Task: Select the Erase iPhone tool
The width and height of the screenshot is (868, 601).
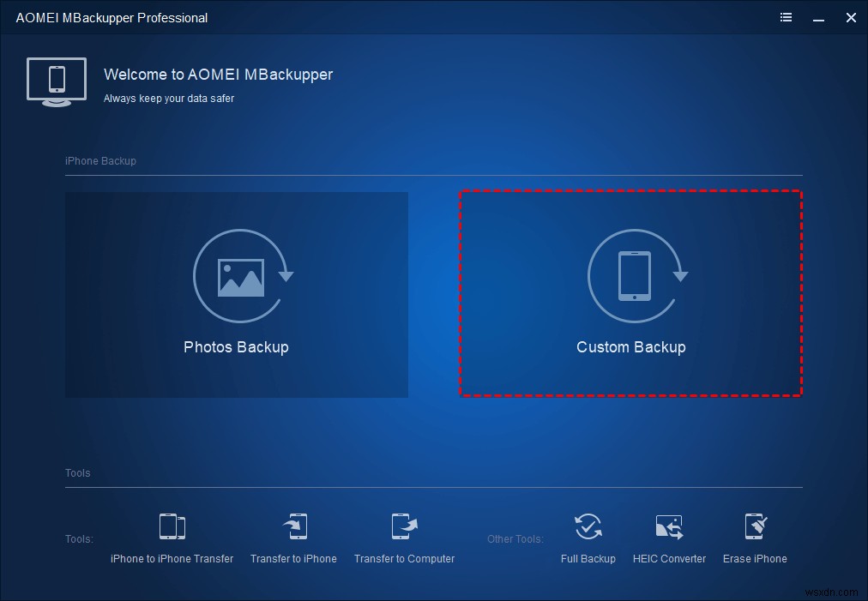Action: tap(755, 538)
